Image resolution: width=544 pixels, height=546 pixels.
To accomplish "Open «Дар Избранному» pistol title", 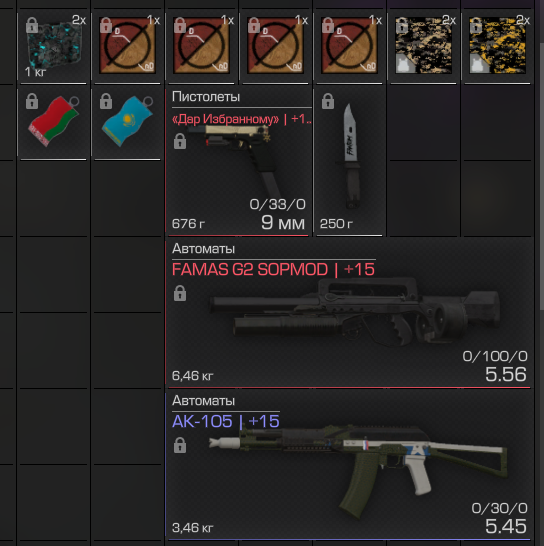I will coord(241,119).
